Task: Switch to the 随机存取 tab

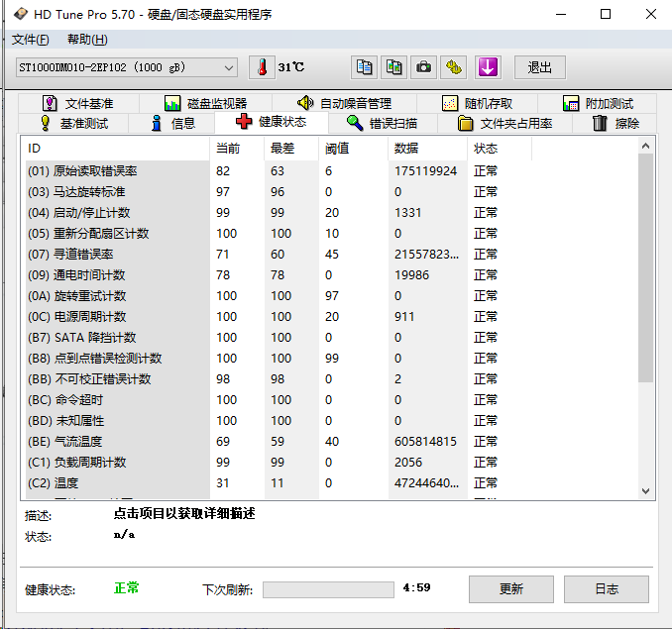Action: [477, 103]
